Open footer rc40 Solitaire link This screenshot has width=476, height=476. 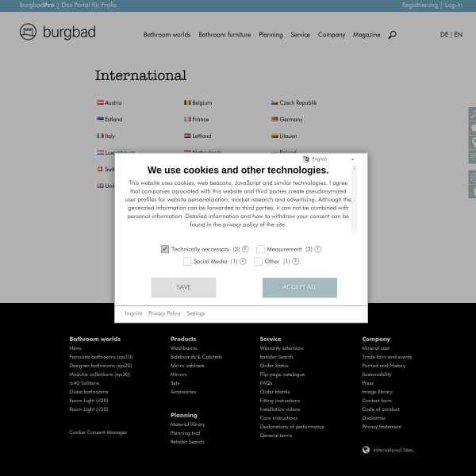coord(84,383)
